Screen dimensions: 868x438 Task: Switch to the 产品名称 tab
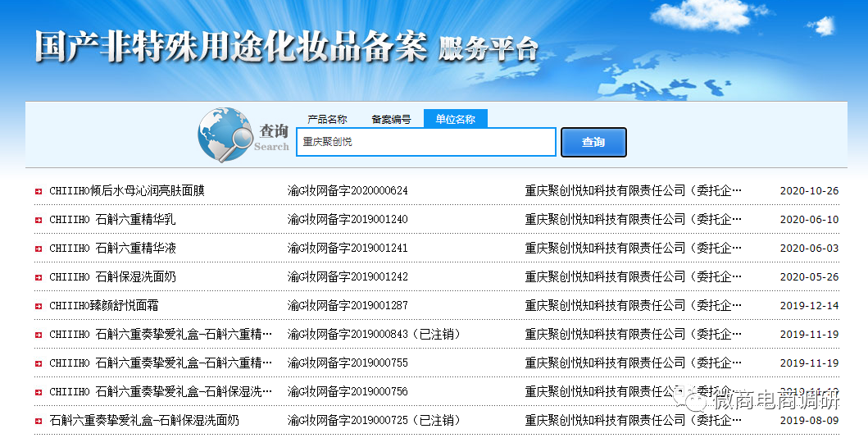(x=327, y=119)
